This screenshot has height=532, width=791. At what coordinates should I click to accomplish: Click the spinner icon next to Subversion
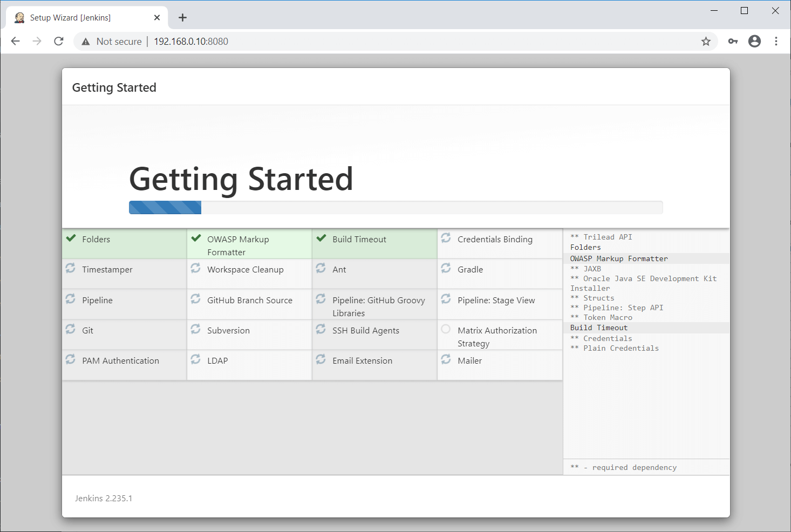(x=195, y=329)
